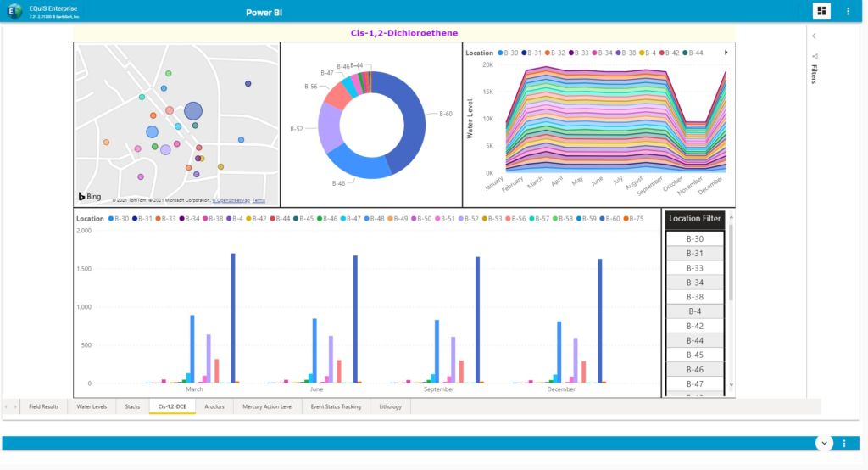The image size is (868, 470).
Task: Click the Bing logo on the map
Action: click(x=90, y=196)
